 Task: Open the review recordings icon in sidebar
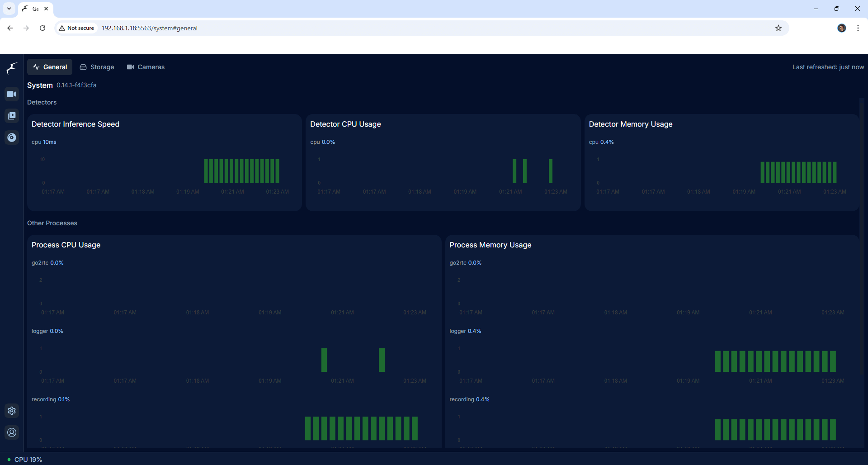click(12, 116)
